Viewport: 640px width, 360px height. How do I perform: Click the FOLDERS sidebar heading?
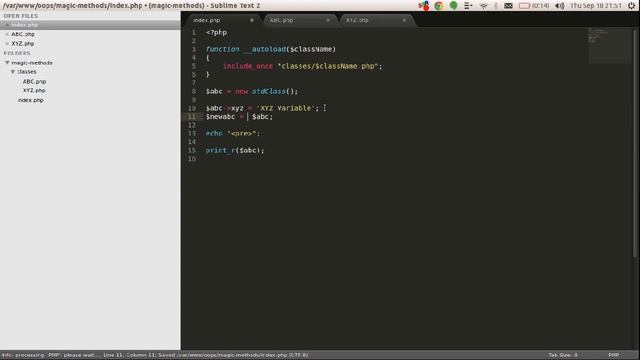[17, 53]
